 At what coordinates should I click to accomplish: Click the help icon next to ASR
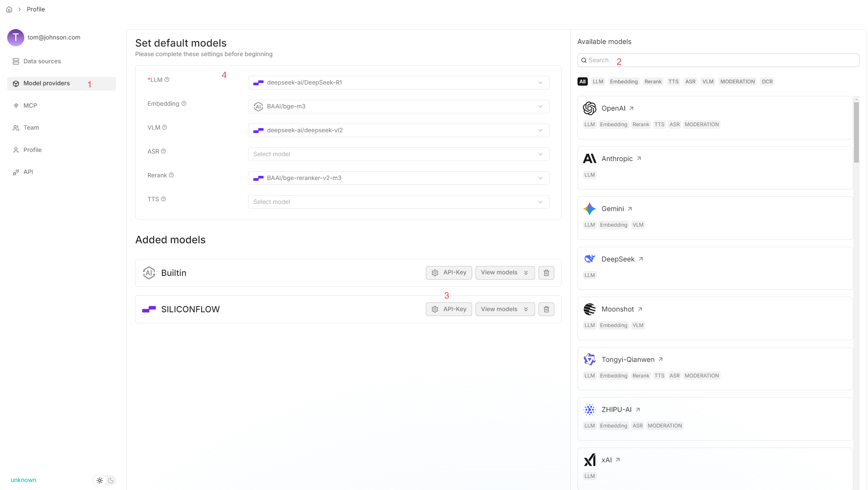click(163, 151)
